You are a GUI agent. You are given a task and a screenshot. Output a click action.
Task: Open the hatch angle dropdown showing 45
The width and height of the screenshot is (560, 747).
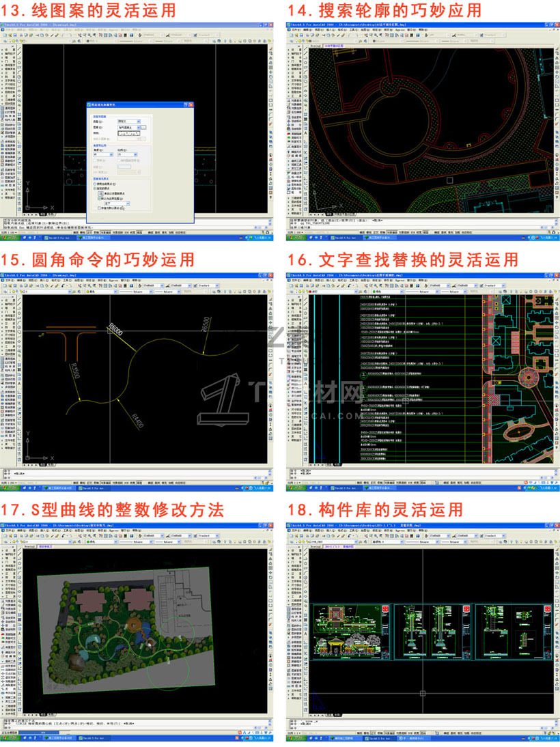tap(103, 154)
